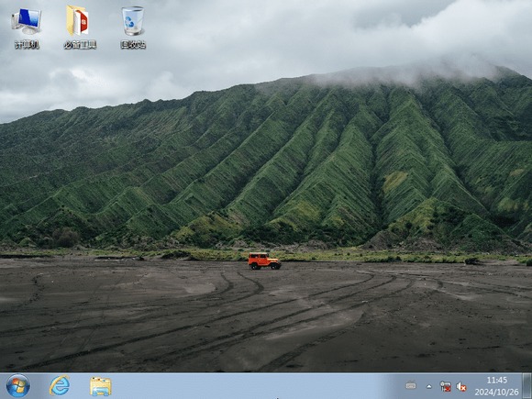
Task: Open the disconnected network tray icon
Action: (x=445, y=386)
